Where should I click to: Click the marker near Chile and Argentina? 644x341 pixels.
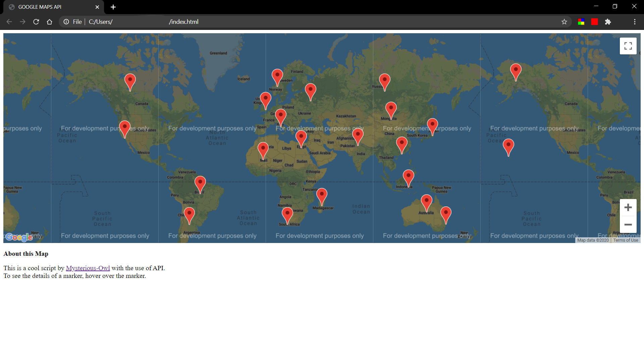pos(189,216)
